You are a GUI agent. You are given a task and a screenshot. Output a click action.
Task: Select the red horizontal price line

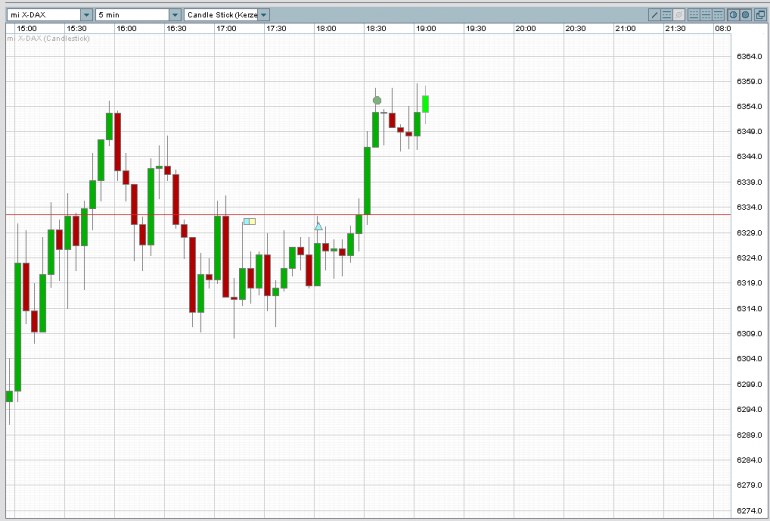tap(368, 215)
